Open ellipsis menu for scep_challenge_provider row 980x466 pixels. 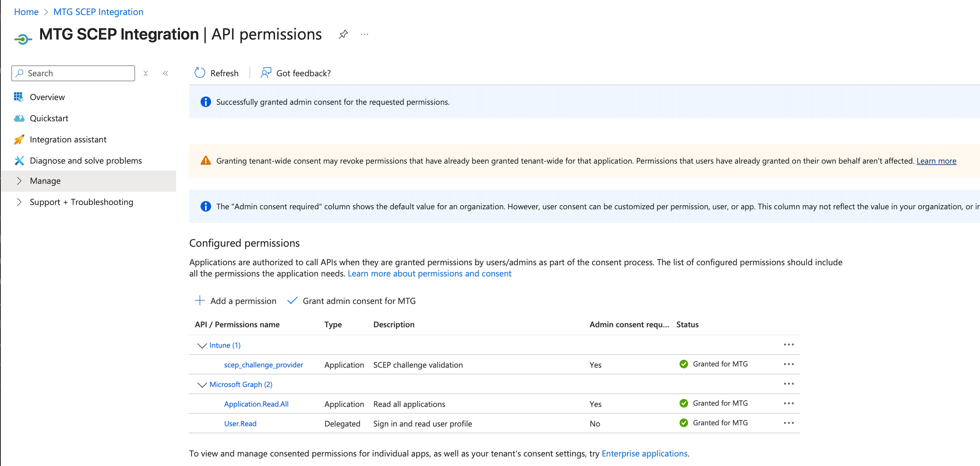tap(788, 364)
